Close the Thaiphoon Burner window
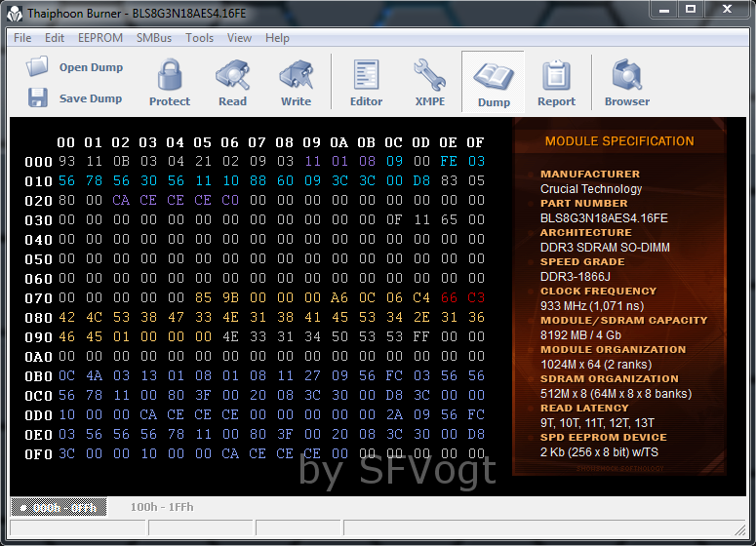 tap(728, 9)
